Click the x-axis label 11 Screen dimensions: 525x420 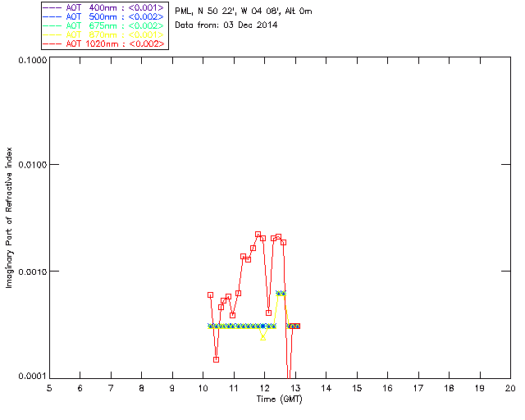(234, 388)
